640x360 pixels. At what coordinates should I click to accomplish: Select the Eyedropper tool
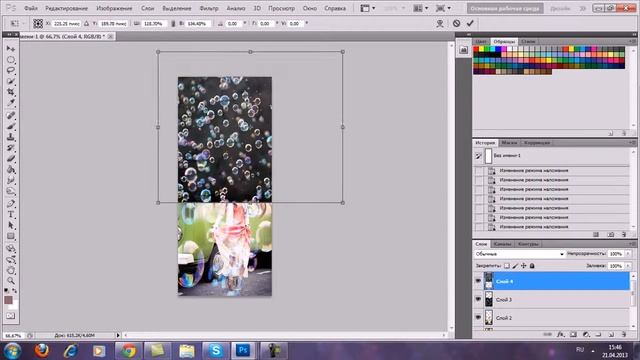(x=11, y=103)
